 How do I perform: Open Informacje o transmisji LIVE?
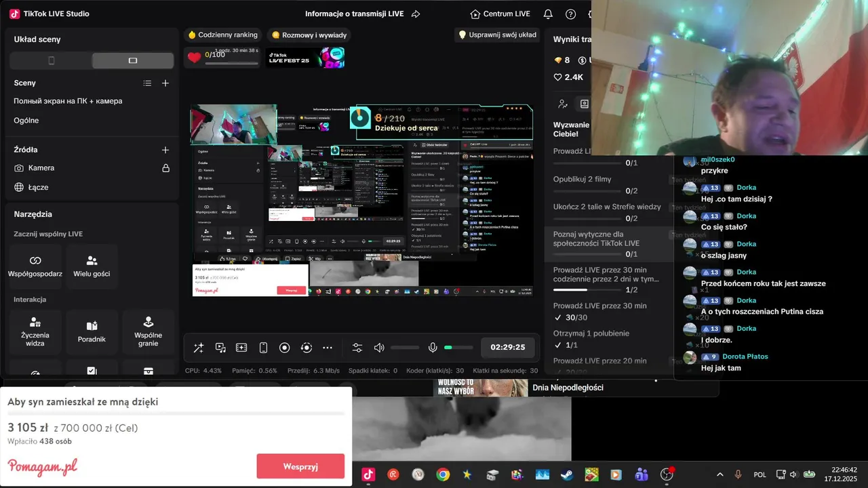pos(354,14)
